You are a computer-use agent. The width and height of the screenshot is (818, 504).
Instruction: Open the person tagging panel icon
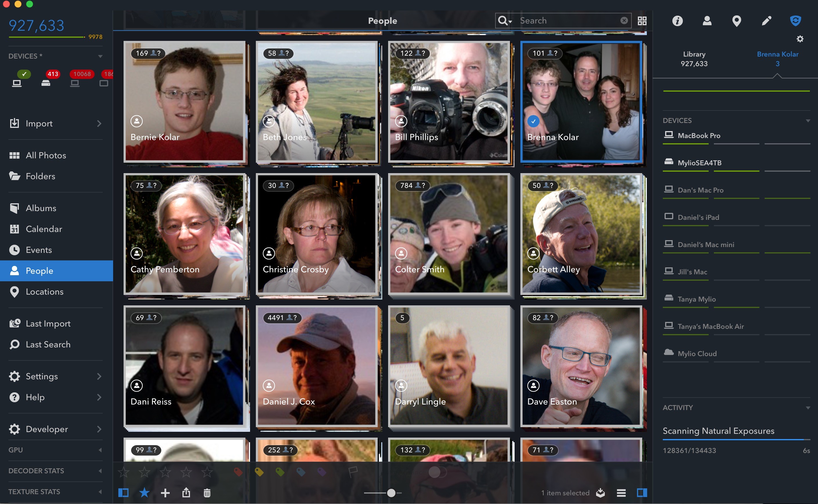(x=707, y=21)
